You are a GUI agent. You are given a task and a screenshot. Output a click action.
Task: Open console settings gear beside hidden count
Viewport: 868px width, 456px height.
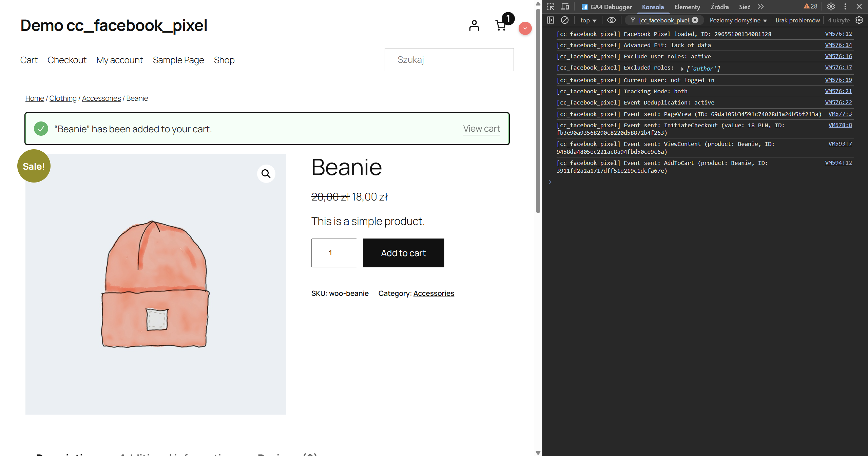(859, 20)
